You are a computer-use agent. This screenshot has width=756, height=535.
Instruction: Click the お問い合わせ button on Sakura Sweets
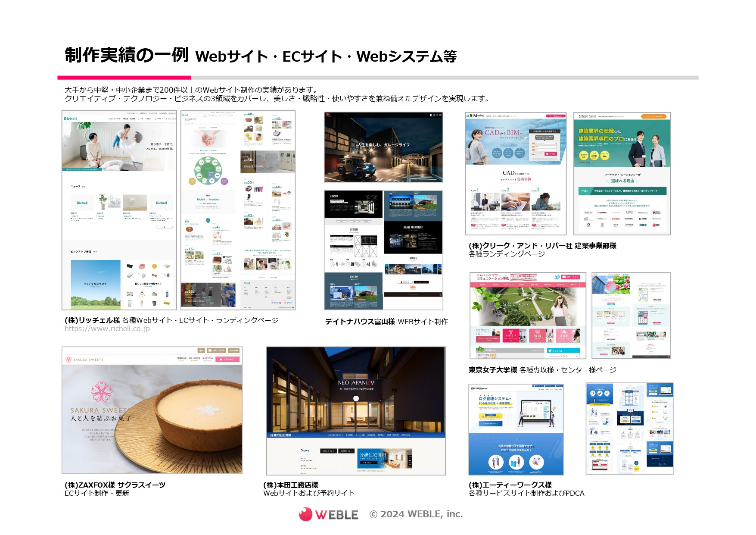(216, 350)
